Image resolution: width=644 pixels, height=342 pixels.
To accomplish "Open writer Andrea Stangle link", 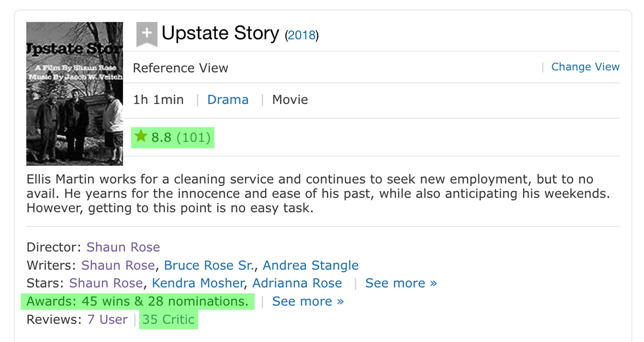I will [x=310, y=265].
